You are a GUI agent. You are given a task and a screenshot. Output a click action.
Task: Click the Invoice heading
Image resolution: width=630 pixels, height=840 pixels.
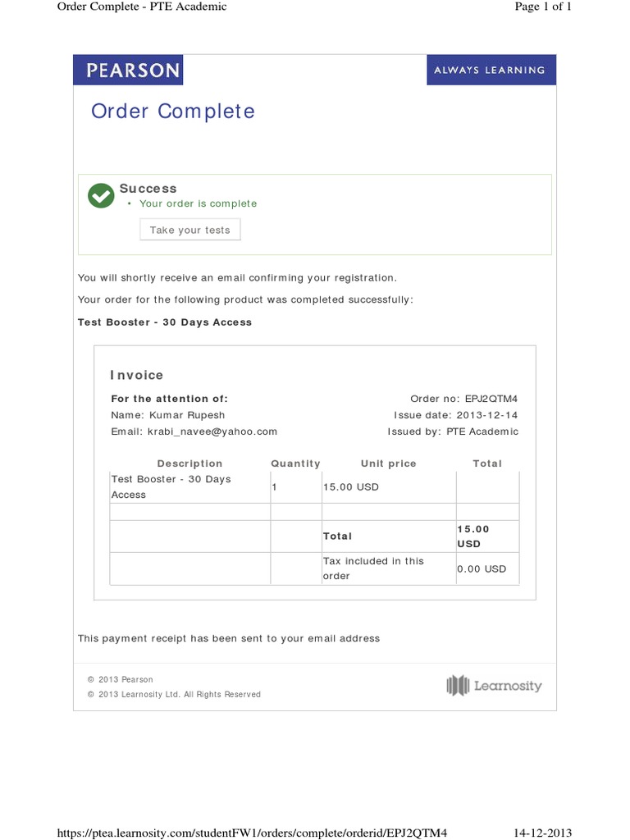pyautogui.click(x=137, y=375)
